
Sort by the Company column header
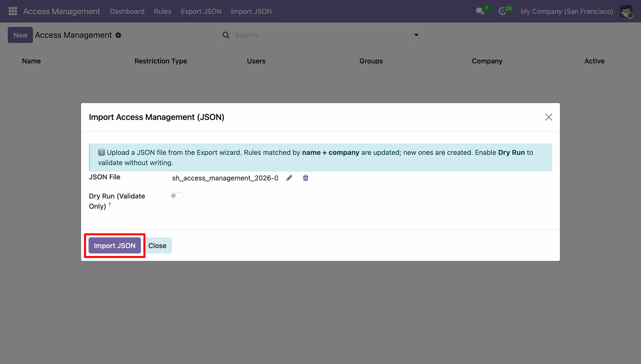[x=487, y=61]
